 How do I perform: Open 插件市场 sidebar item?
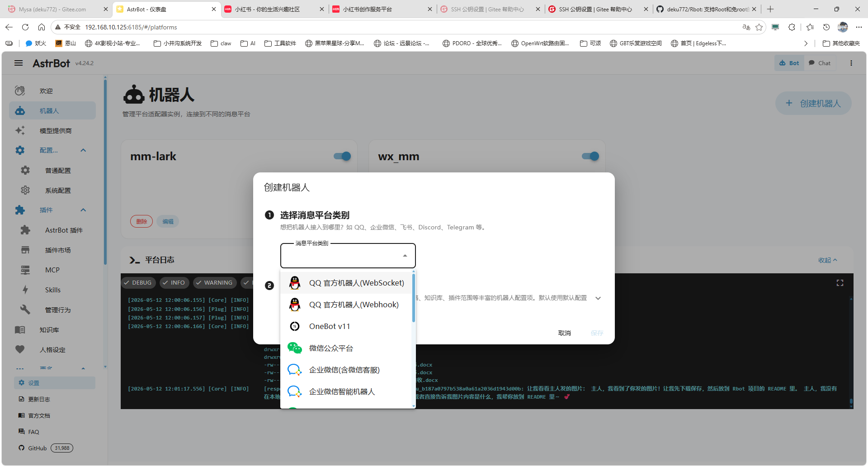[x=52, y=250]
